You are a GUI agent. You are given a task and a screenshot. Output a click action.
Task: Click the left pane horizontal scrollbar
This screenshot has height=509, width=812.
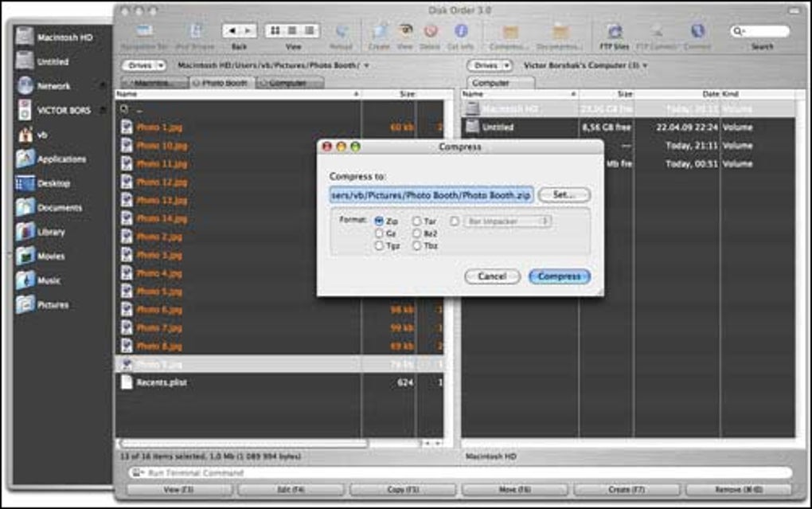tap(244, 444)
